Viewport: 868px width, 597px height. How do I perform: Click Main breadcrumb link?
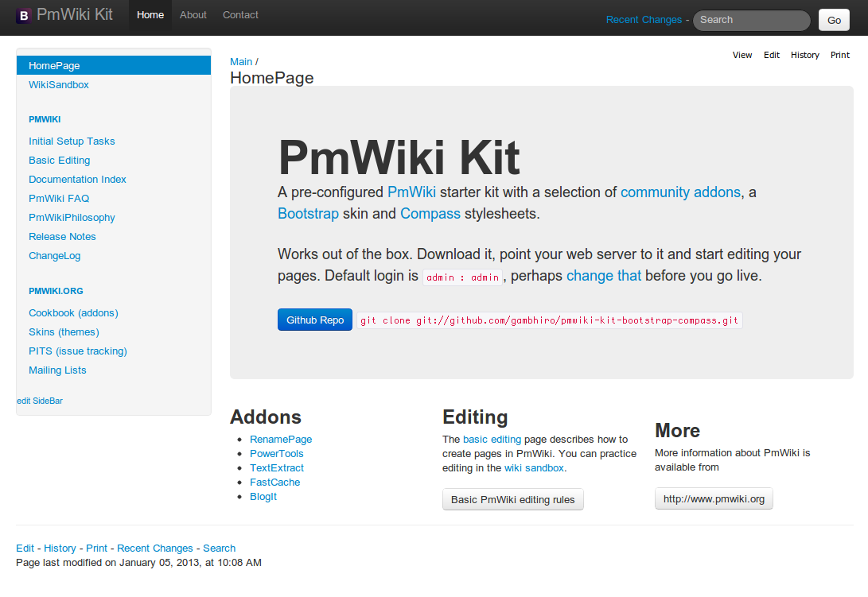[241, 61]
